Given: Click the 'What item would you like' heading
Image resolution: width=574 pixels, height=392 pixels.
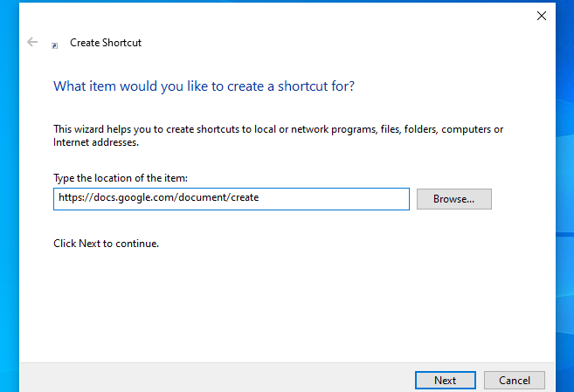Looking at the screenshot, I should pyautogui.click(x=204, y=86).
